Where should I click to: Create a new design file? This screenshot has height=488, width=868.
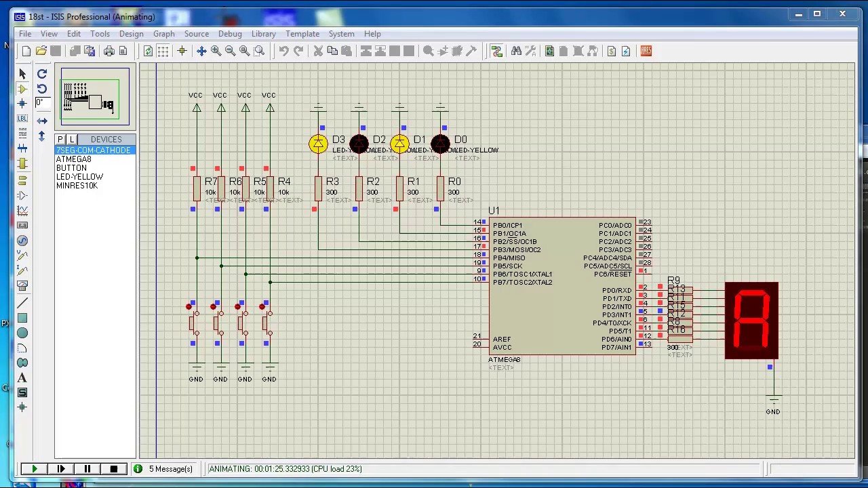tap(26, 51)
